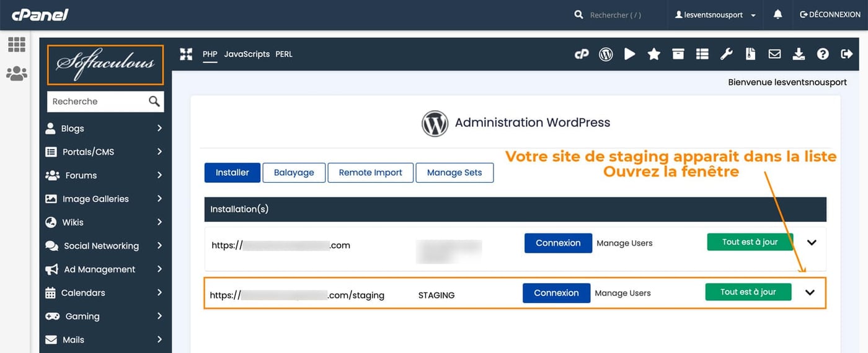868x353 pixels.
Task: Expand the Ad Management category
Action: pos(105,269)
